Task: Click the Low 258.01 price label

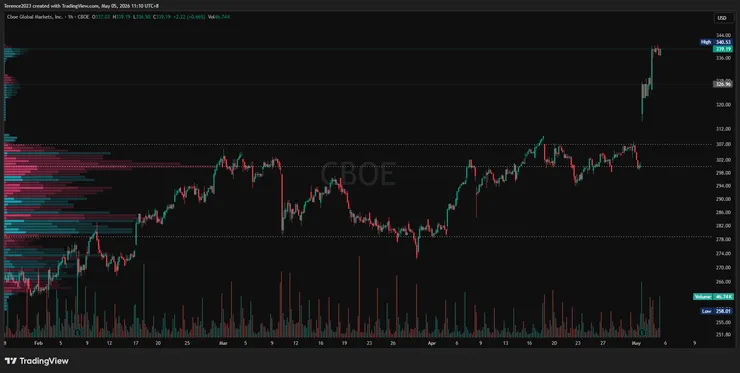Action: pyautogui.click(x=716, y=311)
